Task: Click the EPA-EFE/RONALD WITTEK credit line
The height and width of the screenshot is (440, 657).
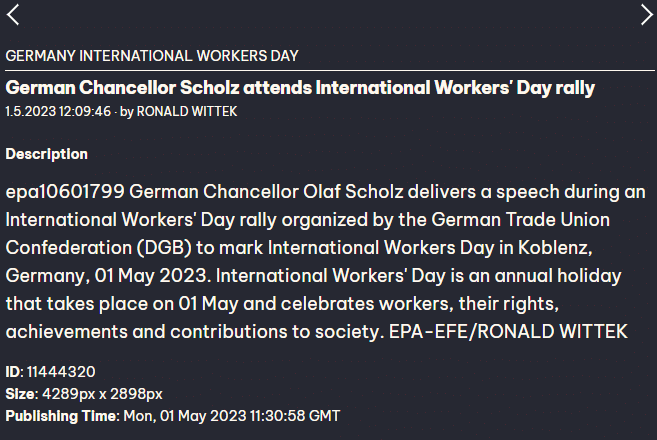Action: coord(508,331)
